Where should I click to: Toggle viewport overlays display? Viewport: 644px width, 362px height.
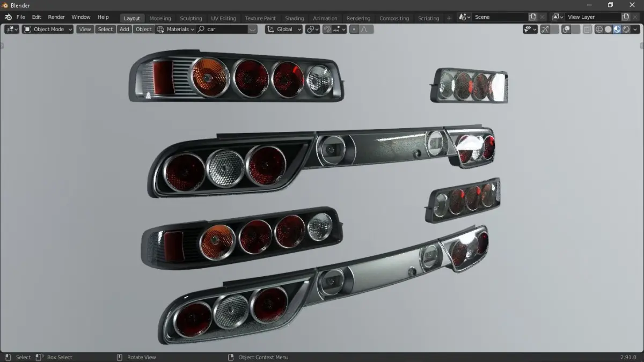(566, 29)
